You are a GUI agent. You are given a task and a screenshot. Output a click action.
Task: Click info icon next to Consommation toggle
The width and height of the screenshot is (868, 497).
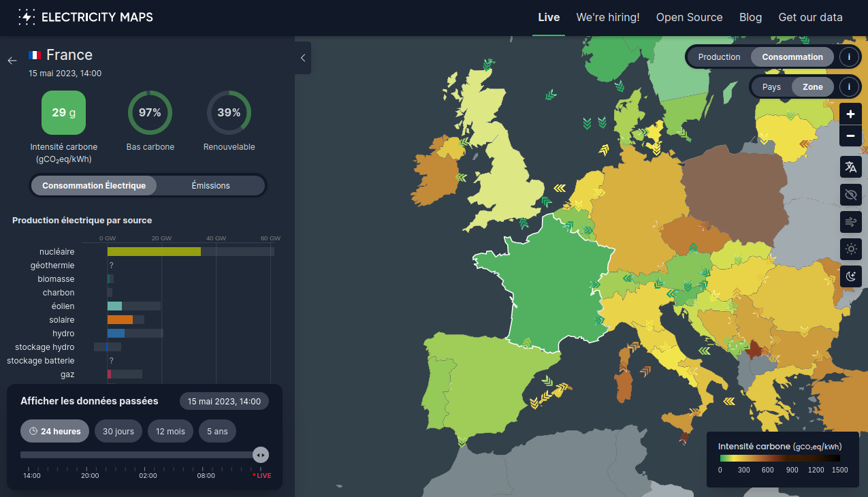pyautogui.click(x=849, y=57)
